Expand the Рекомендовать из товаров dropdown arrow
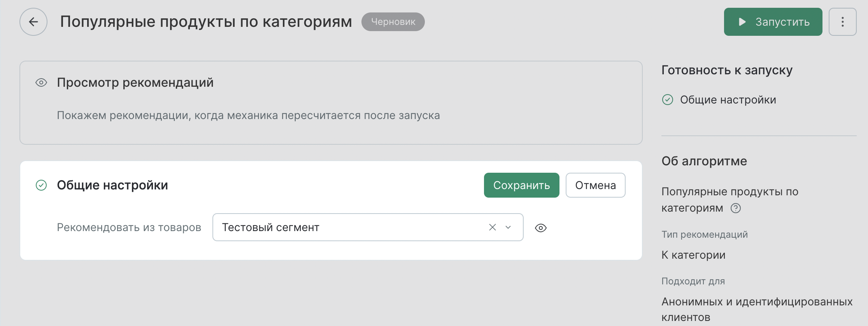This screenshot has width=868, height=326. (508, 227)
